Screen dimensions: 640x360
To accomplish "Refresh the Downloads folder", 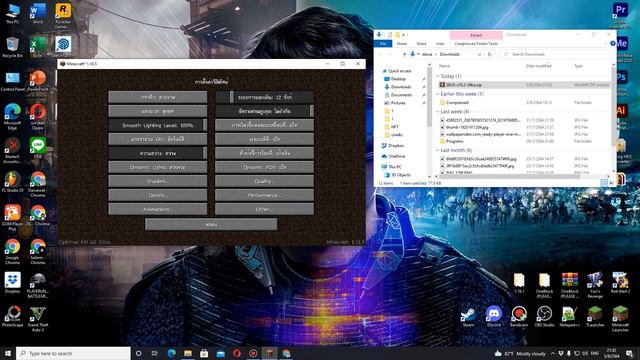I will [x=489, y=54].
